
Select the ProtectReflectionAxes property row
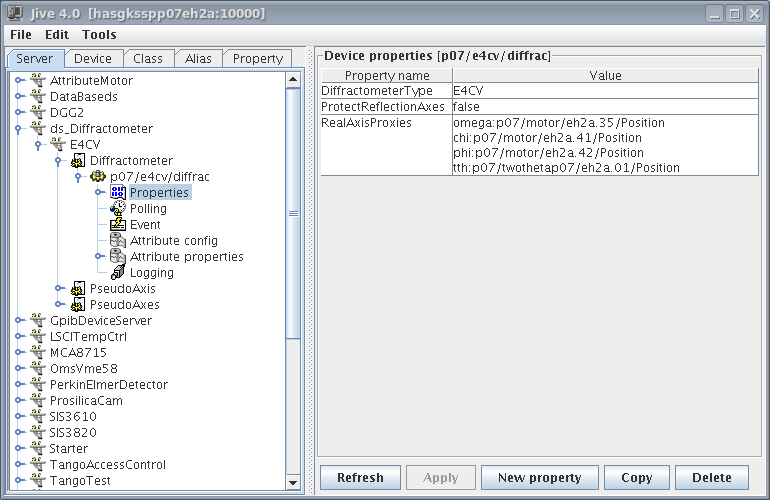(540, 107)
